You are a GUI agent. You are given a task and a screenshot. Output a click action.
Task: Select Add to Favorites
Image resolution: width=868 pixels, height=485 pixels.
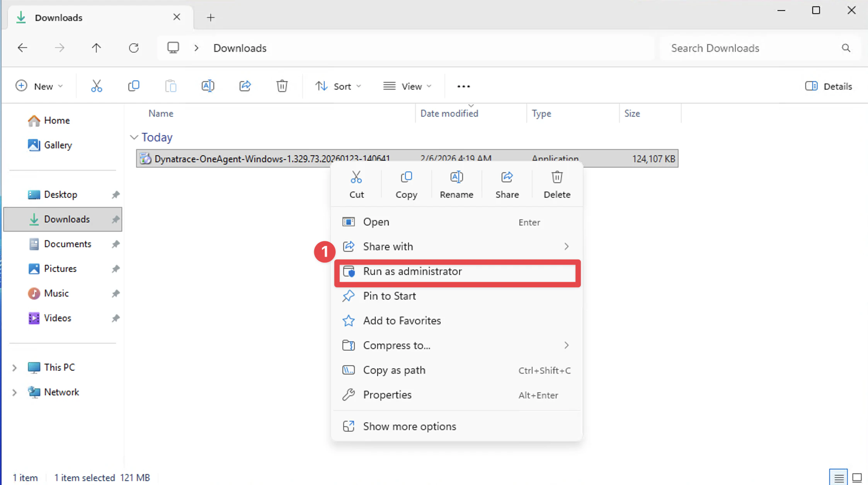(x=457, y=321)
